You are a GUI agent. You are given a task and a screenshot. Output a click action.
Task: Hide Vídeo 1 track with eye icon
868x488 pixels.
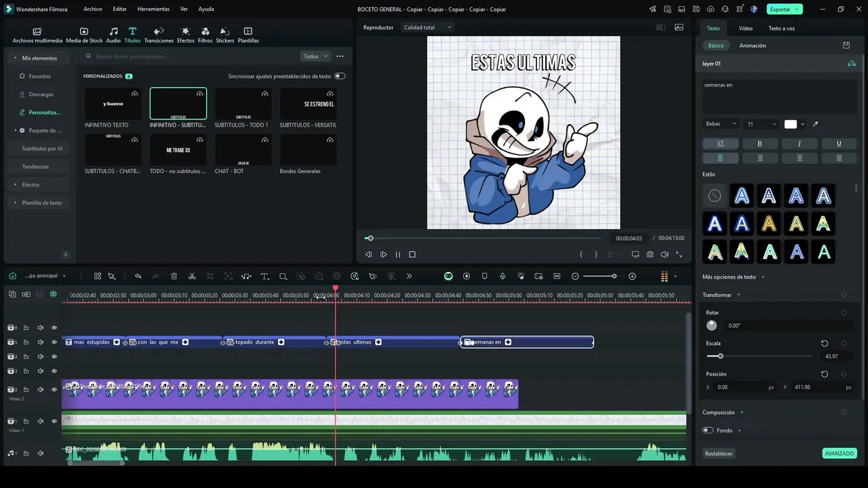(54, 422)
